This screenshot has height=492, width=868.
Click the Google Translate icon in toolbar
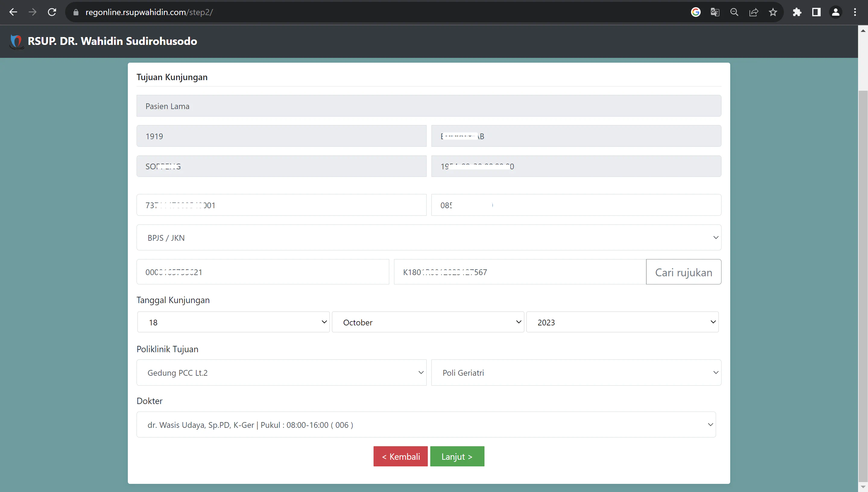(714, 12)
